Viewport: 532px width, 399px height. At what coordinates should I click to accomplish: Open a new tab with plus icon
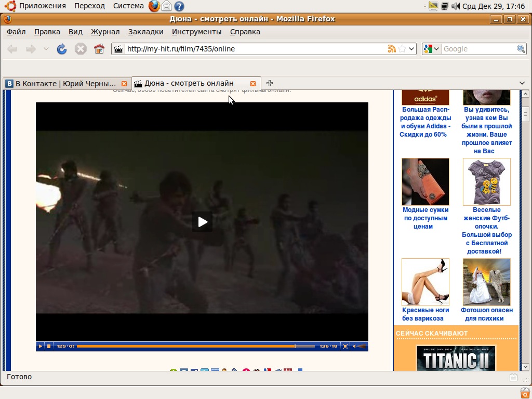pos(270,83)
